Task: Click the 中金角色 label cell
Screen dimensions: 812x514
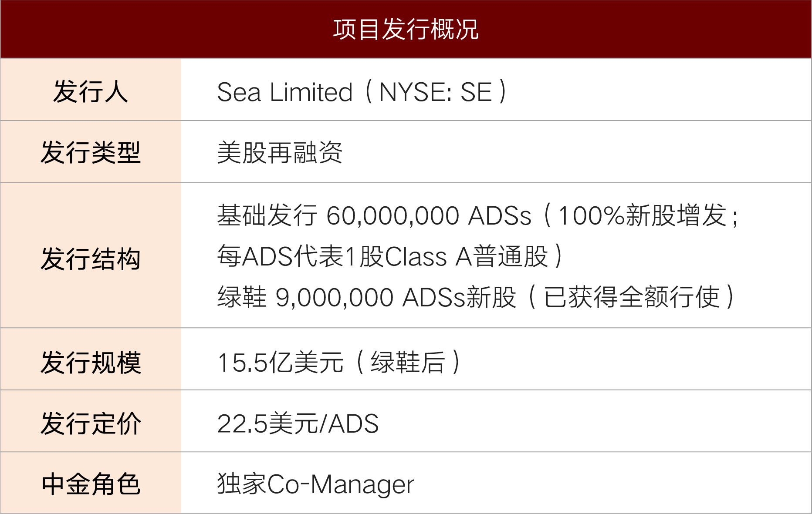Action: 91,484
